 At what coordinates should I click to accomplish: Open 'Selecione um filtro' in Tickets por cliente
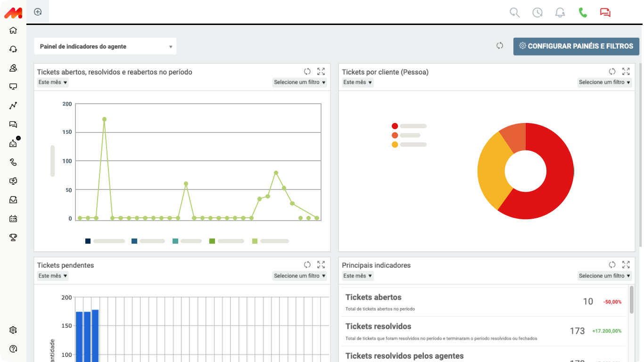point(604,82)
